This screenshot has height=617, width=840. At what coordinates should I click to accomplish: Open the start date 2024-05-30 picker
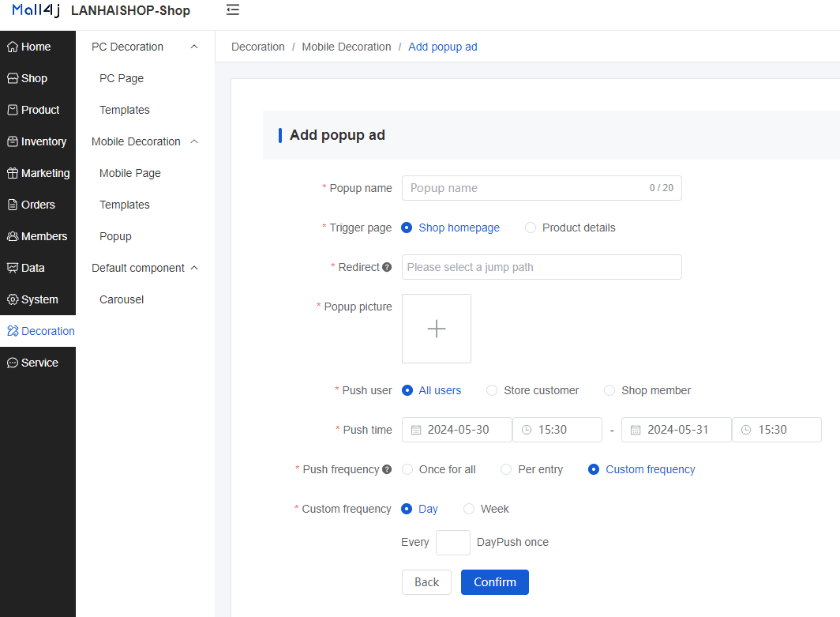pyautogui.click(x=457, y=430)
